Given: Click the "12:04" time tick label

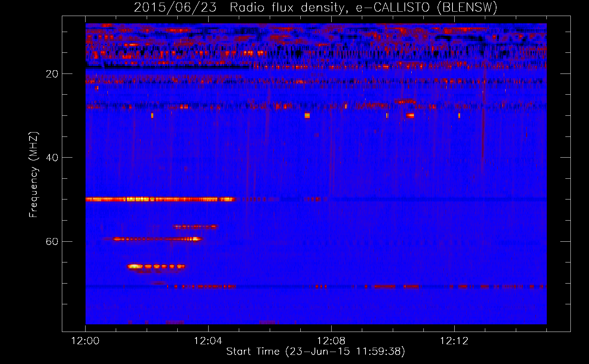Looking at the screenshot, I should 208,341.
